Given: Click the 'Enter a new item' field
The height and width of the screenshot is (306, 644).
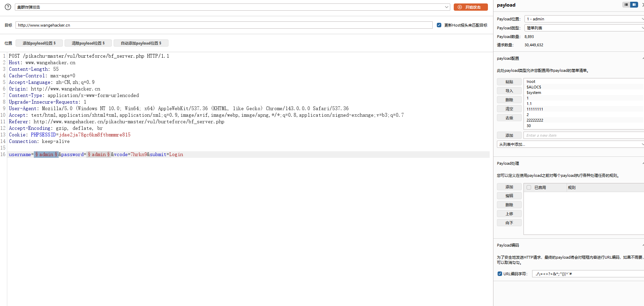Looking at the screenshot, I should click(583, 135).
